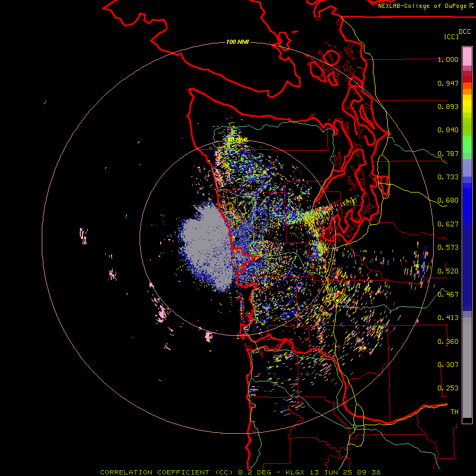This screenshot has height=476, width=476.
Task: Select the 0.573 scale value
Action: pyautogui.click(x=448, y=248)
